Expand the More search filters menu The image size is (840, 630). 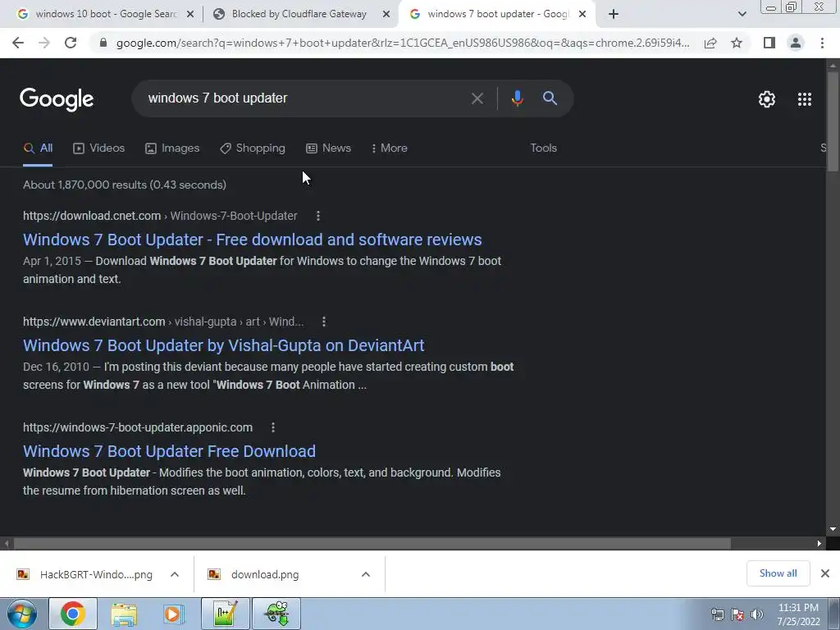(x=390, y=148)
